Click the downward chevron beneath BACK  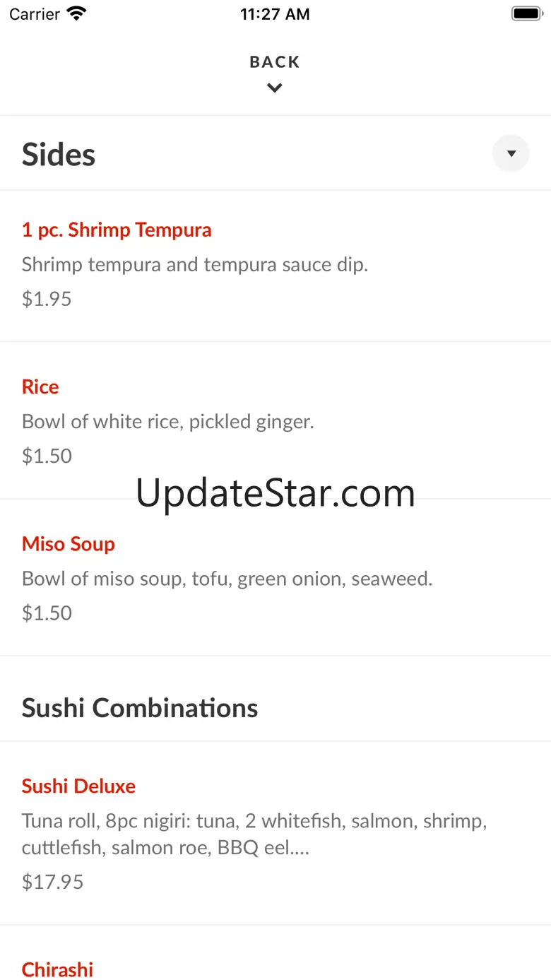(275, 88)
